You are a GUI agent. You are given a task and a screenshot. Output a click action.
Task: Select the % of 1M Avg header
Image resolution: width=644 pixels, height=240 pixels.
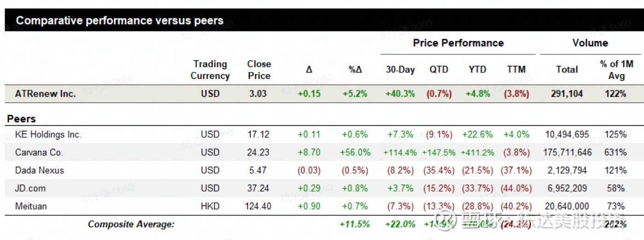(x=616, y=70)
